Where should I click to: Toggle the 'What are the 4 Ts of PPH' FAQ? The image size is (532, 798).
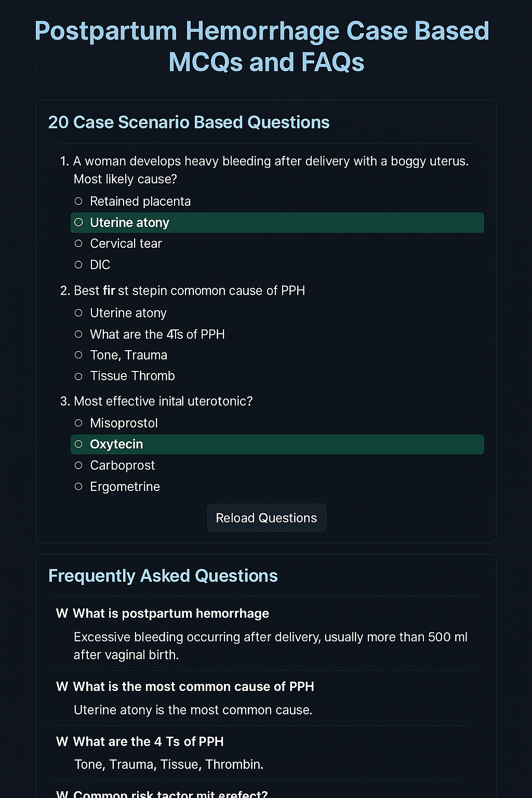(x=148, y=742)
